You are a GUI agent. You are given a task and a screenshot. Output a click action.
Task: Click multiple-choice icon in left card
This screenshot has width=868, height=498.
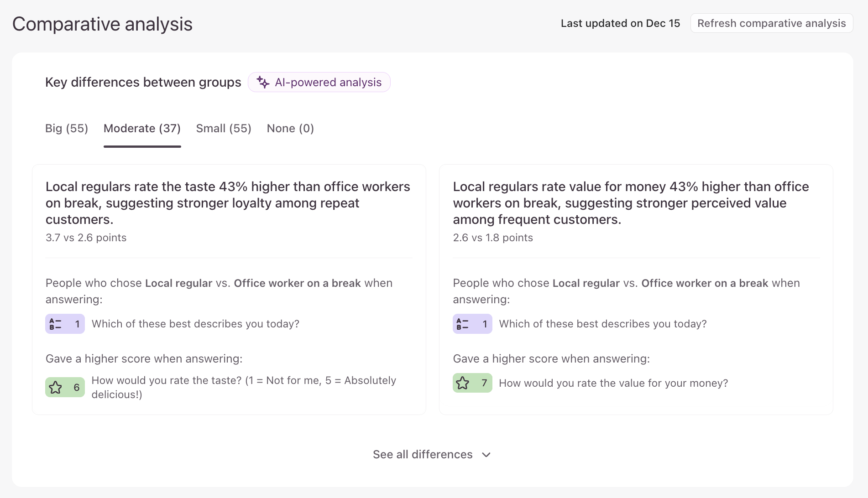tap(55, 324)
